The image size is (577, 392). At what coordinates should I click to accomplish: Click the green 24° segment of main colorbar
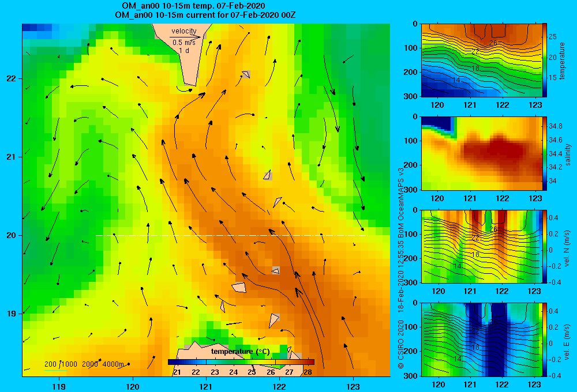click(x=233, y=362)
